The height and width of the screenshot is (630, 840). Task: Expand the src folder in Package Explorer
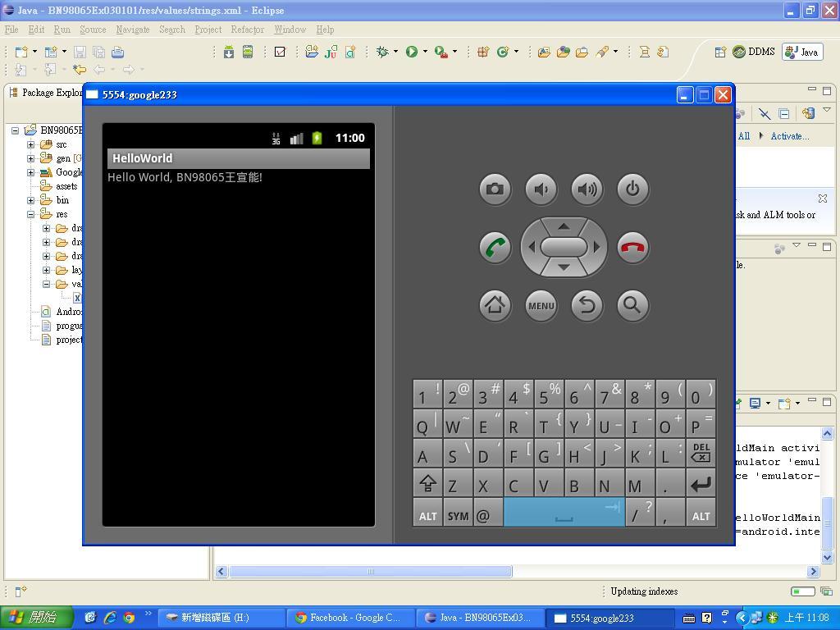pos(31,144)
